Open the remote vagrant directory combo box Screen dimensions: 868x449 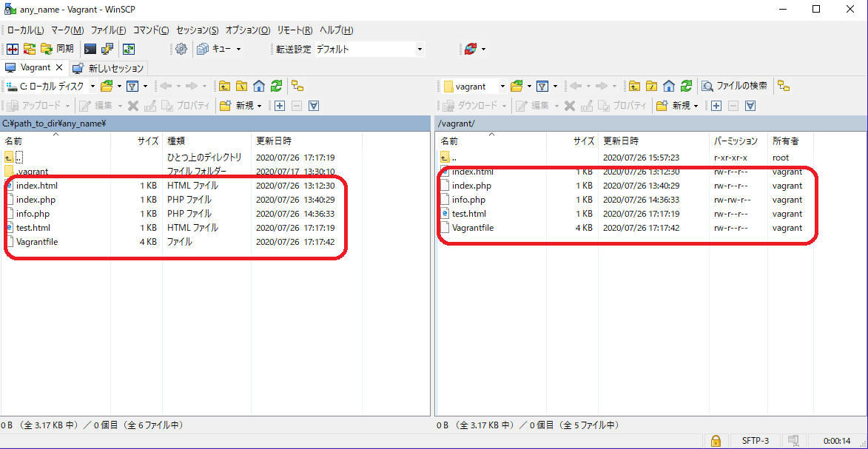click(475, 86)
